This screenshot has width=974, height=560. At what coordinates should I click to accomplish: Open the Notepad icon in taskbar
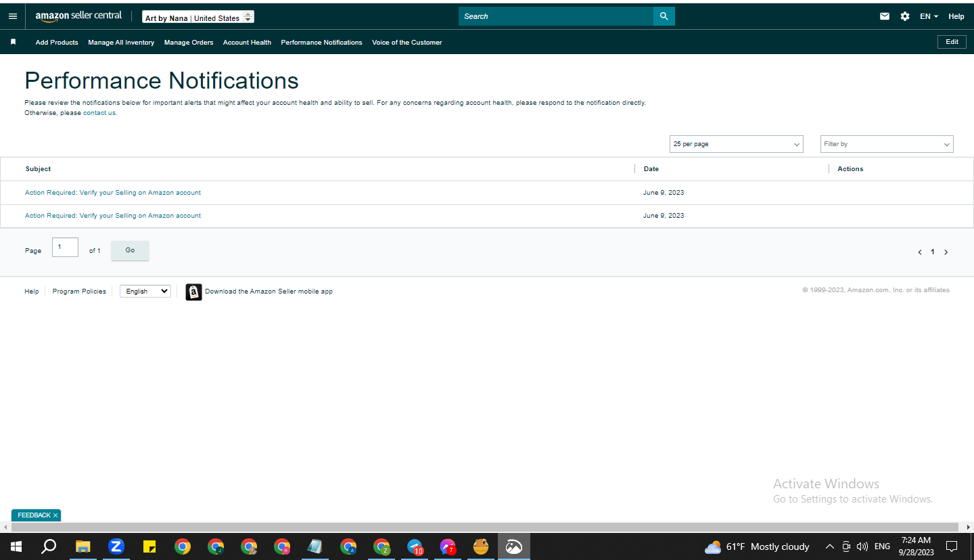point(315,546)
